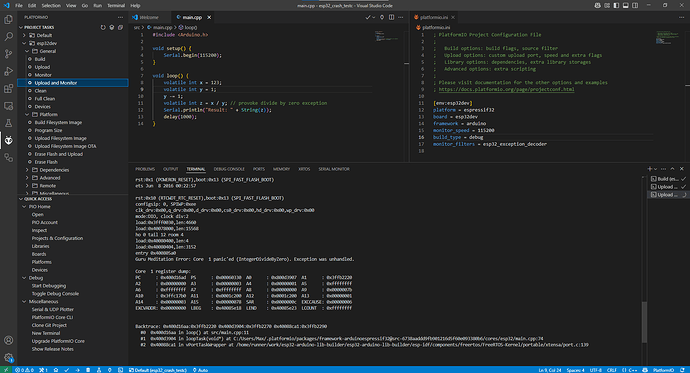The image size is (690, 373).
Task: Collapse the PIO Home section
Action: [x=24, y=207]
